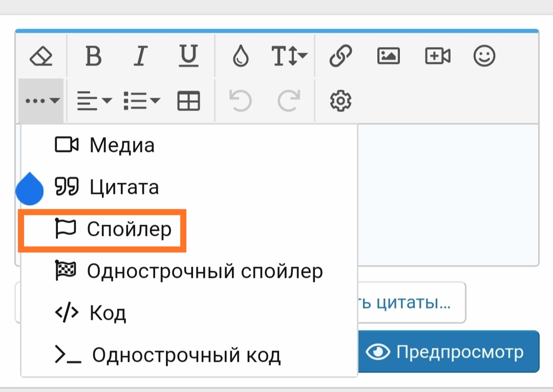Click the gear settings icon in toolbar
This screenshot has height=392, width=553.
click(x=341, y=101)
